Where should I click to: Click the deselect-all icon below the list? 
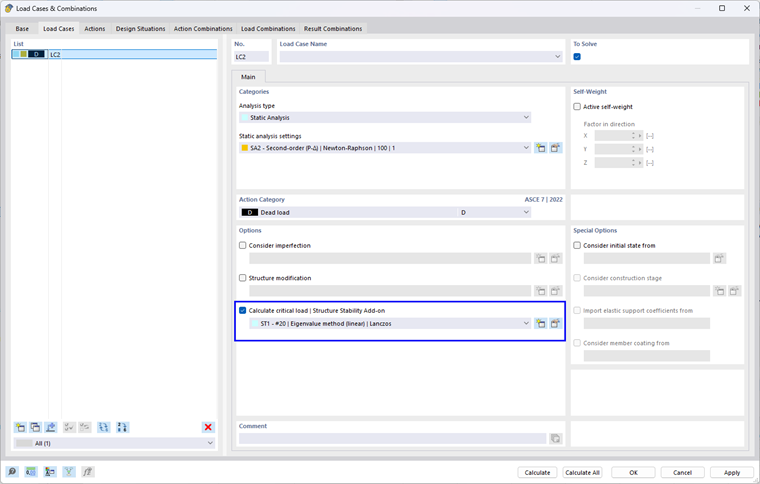click(x=85, y=427)
